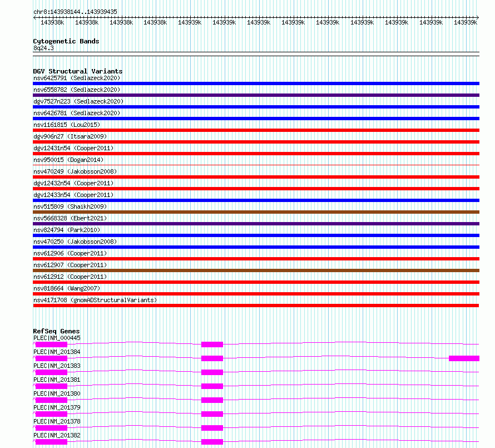Select middle exon block of PLEC|NM_201380

pos(212,400)
